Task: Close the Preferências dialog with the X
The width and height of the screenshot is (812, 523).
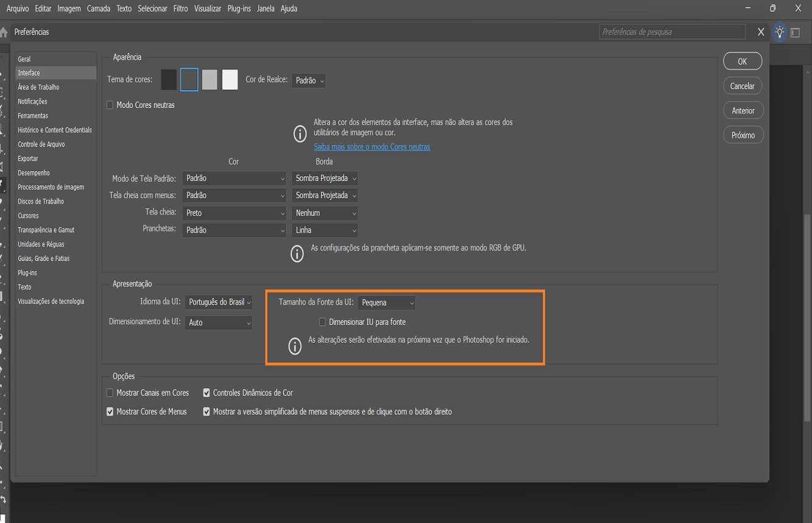Action: [x=760, y=32]
